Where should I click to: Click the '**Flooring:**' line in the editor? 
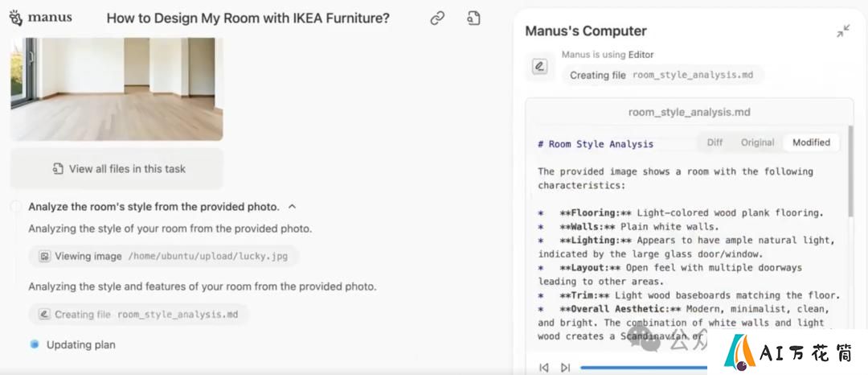point(682,212)
